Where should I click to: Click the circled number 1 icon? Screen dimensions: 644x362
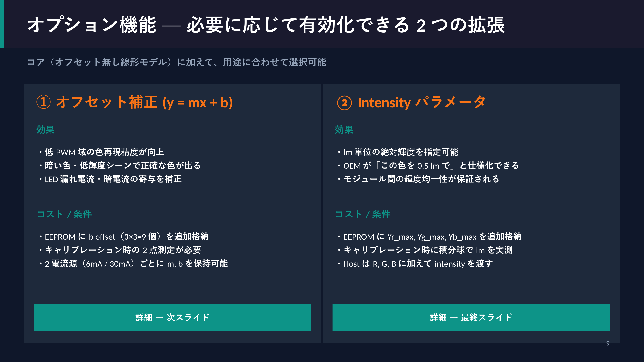44,102
